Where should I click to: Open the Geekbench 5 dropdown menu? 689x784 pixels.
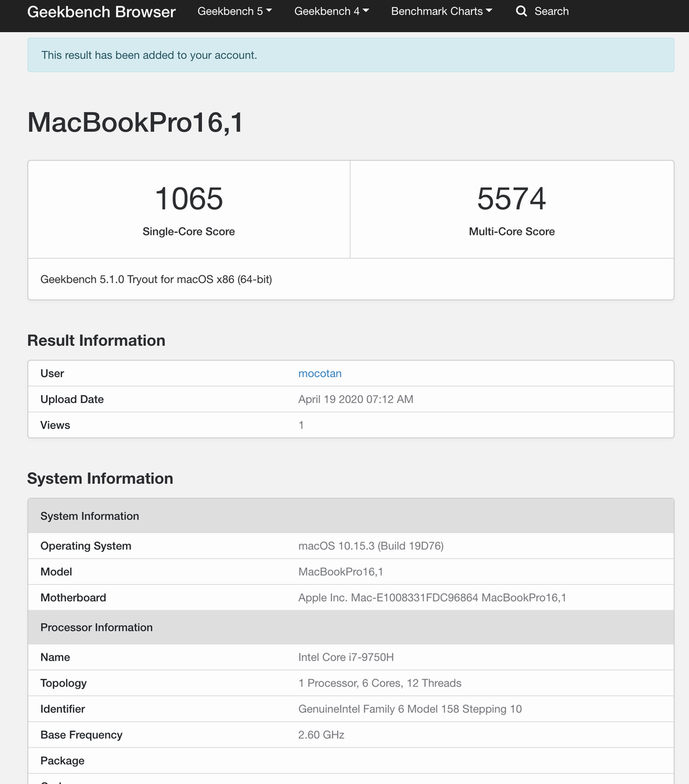coord(235,11)
